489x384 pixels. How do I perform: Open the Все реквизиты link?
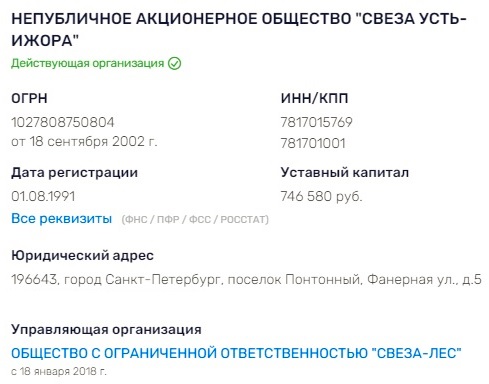click(x=62, y=219)
